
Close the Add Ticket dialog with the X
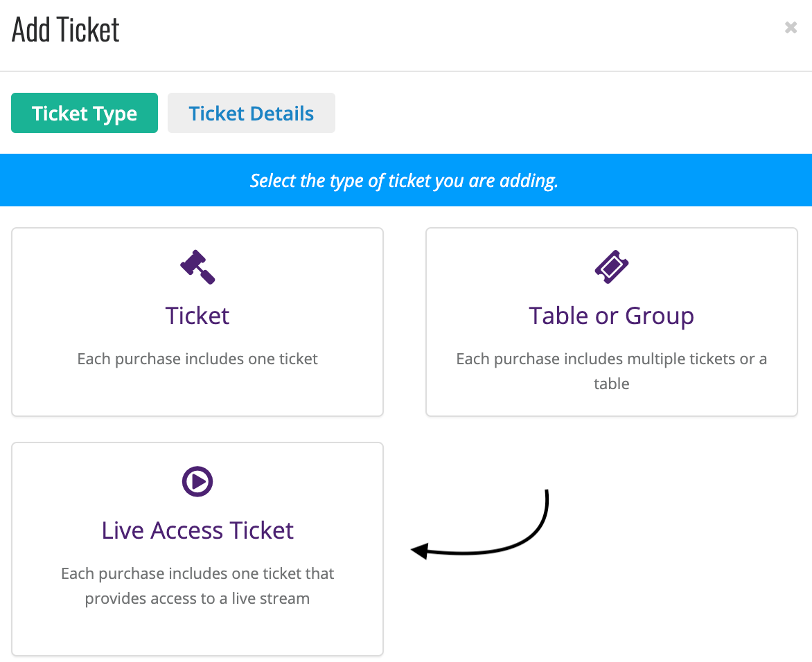pyautogui.click(x=791, y=28)
